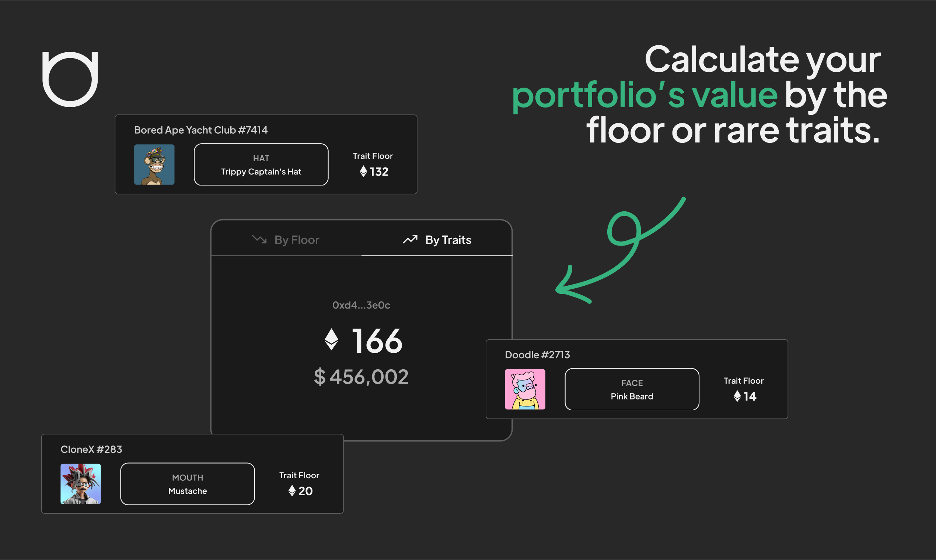Click the large Ethereum icon beside 166

(331, 339)
